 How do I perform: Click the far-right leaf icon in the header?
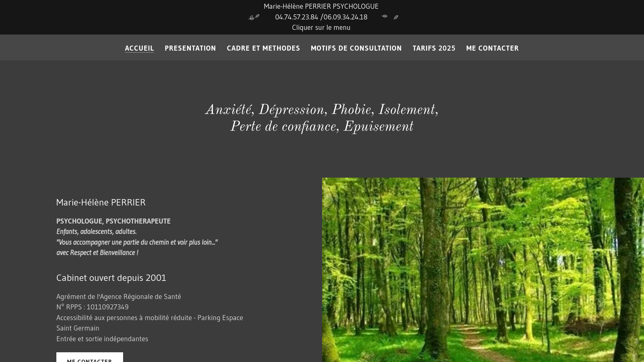coord(396,16)
